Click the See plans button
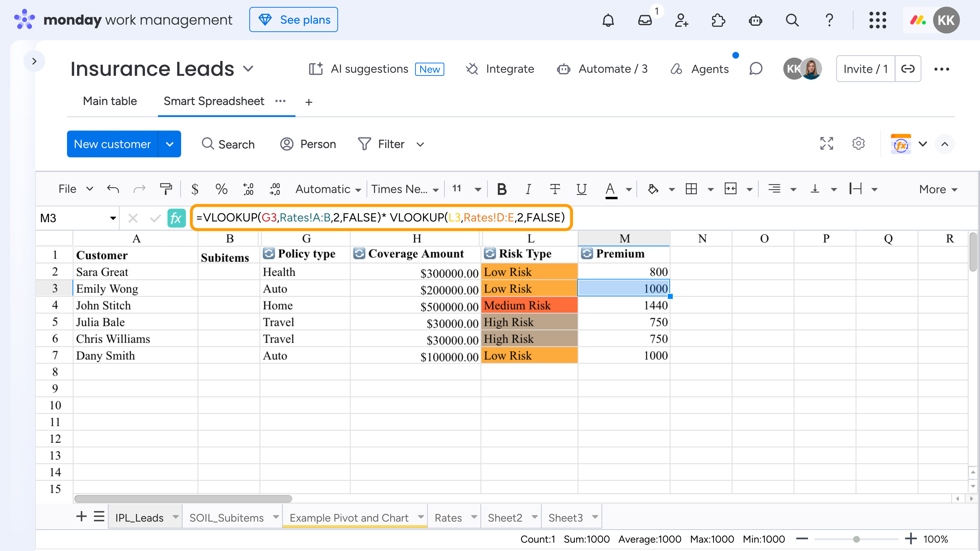 click(x=293, y=20)
